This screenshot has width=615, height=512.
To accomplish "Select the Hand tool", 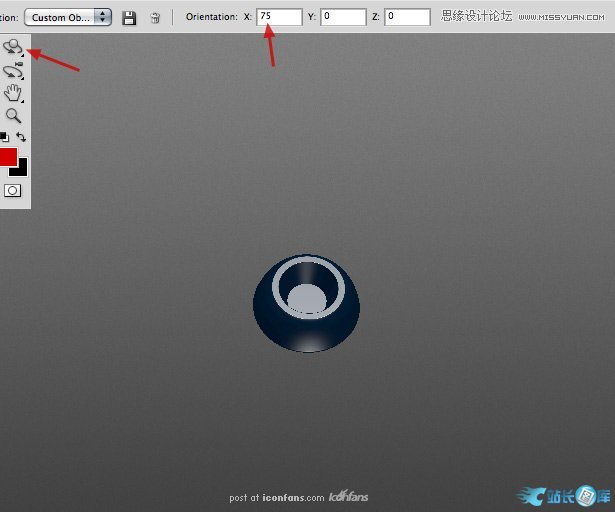I will point(13,94).
